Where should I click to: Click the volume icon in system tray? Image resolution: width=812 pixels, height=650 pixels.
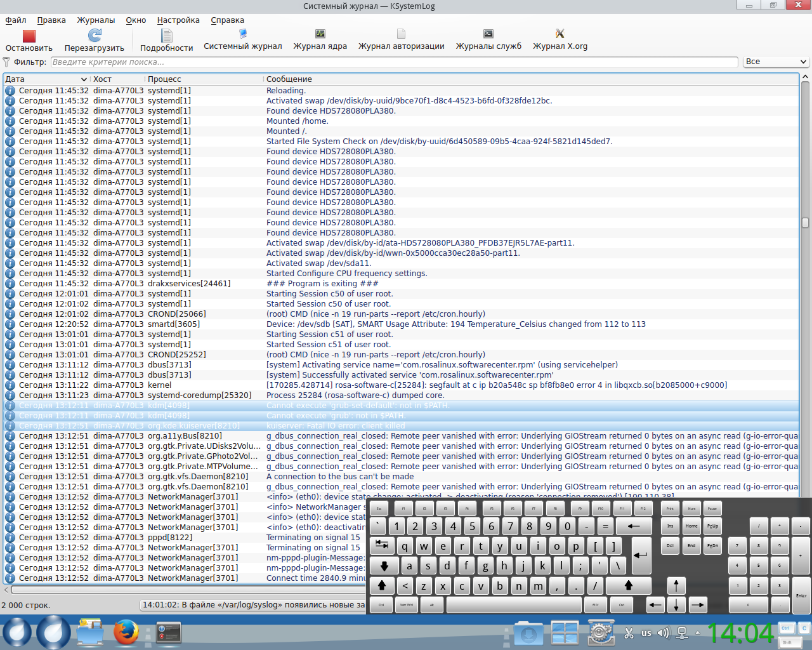pos(663,633)
